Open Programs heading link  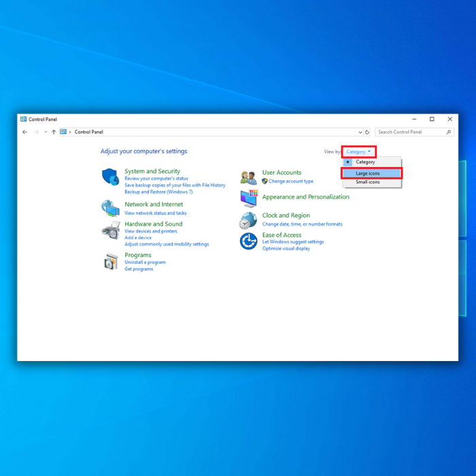click(x=138, y=255)
